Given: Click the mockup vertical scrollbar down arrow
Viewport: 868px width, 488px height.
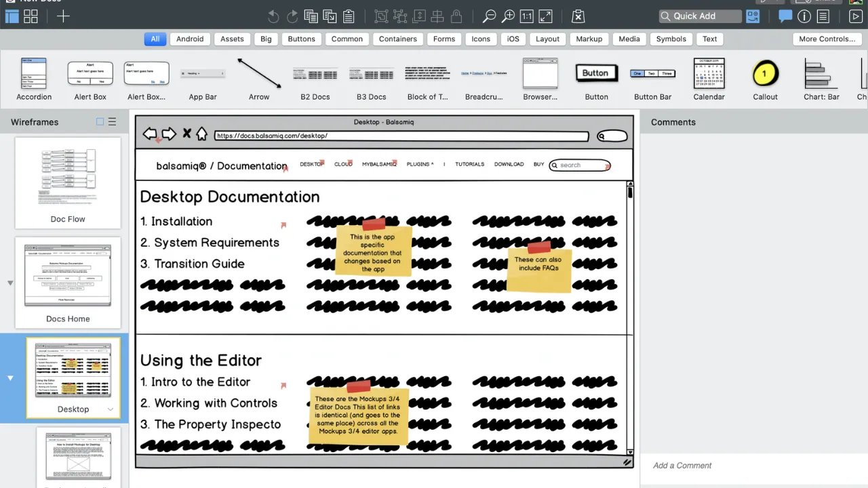Looking at the screenshot, I should (x=630, y=451).
